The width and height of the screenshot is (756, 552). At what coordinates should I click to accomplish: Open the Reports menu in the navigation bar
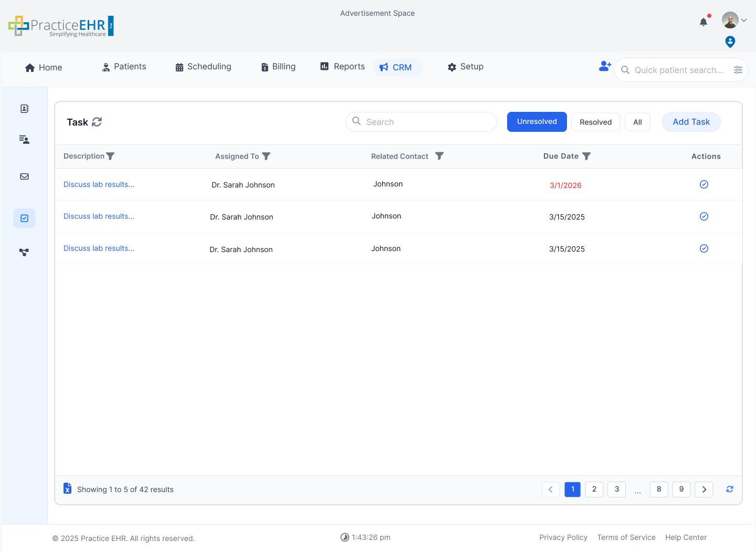point(342,67)
